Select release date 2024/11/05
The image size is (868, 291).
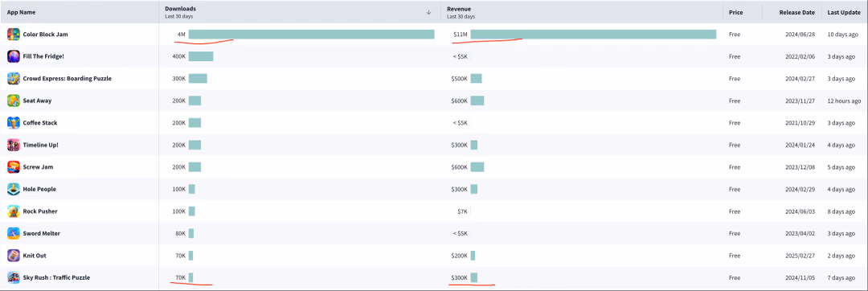click(x=800, y=277)
